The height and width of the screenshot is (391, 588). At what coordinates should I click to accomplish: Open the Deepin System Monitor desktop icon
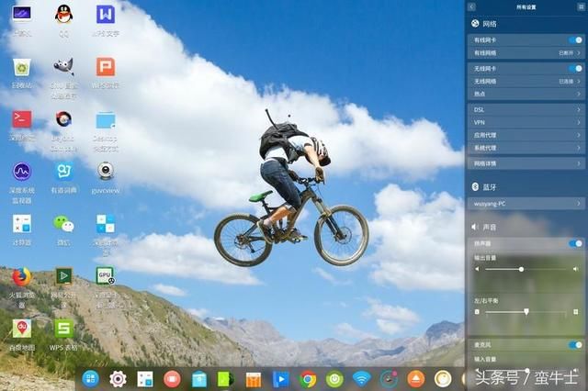tap(22, 172)
